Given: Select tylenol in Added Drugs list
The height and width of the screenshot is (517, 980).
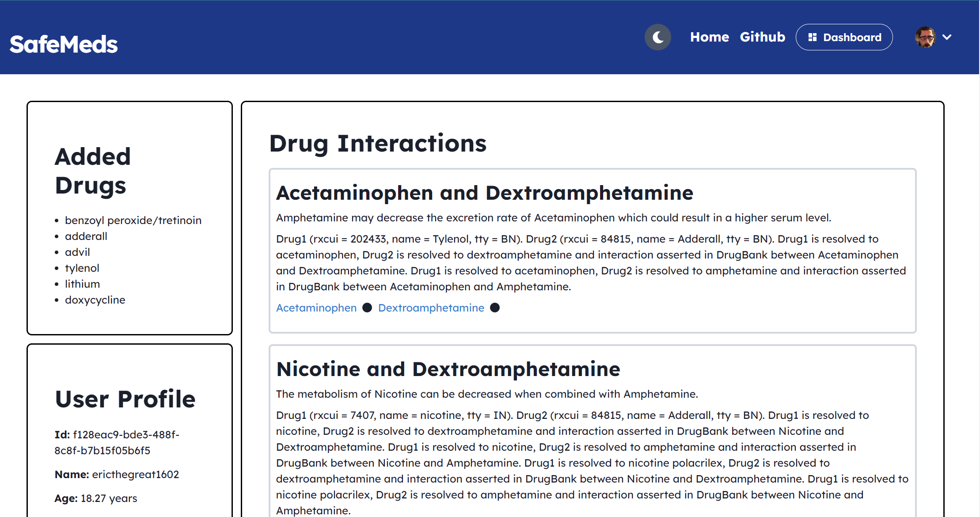Looking at the screenshot, I should (x=82, y=268).
